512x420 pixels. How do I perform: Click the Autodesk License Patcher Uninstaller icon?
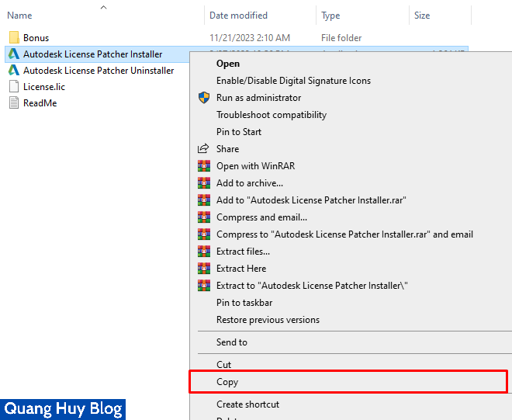click(x=14, y=71)
